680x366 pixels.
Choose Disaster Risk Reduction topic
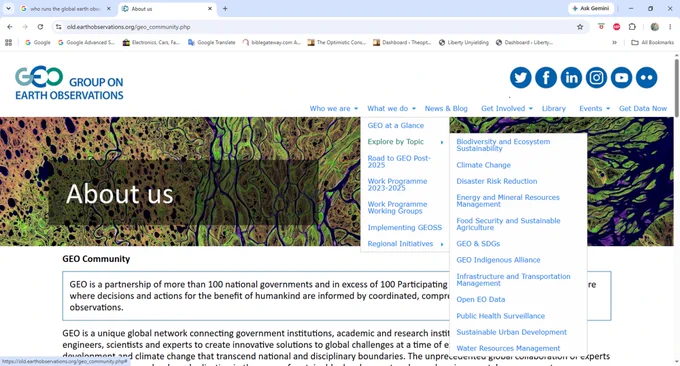497,181
